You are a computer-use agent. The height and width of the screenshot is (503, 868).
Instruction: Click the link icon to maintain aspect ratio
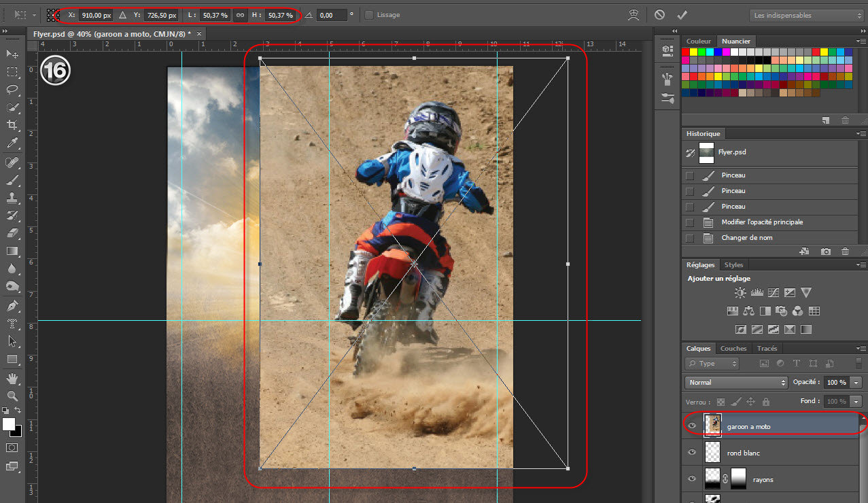[x=240, y=15]
